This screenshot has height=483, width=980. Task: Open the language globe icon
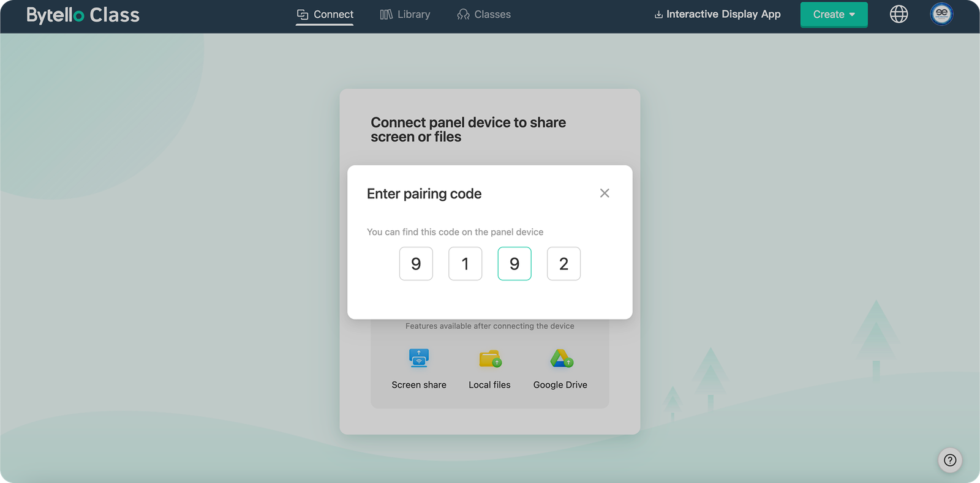click(899, 14)
